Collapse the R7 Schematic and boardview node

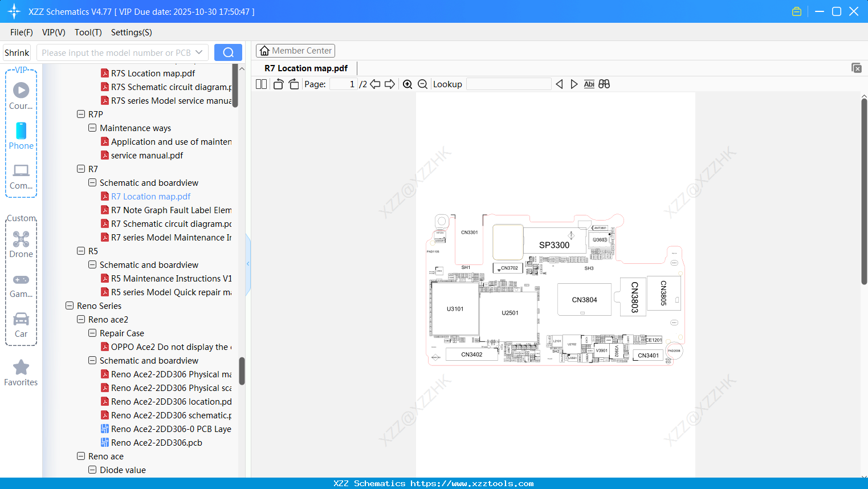(92, 182)
